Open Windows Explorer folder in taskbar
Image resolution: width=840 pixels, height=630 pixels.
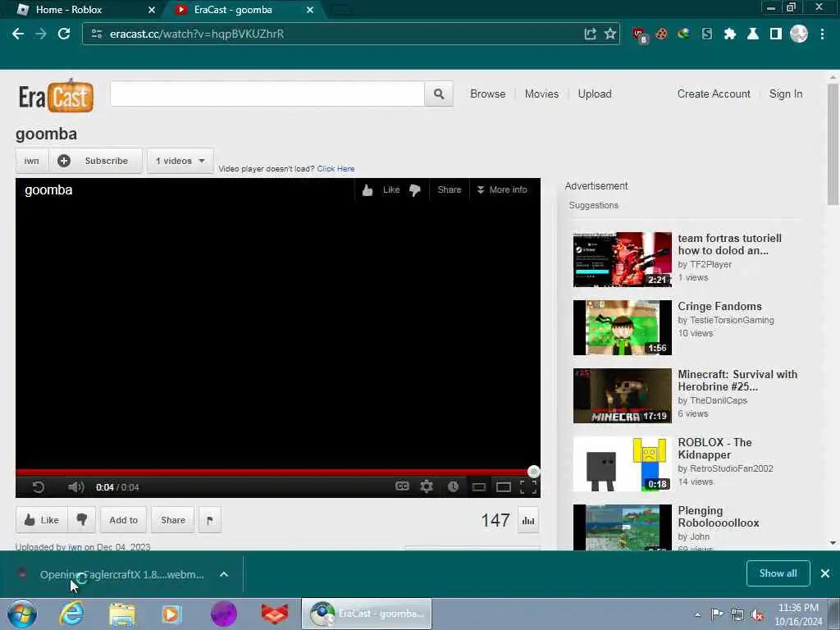point(122,614)
